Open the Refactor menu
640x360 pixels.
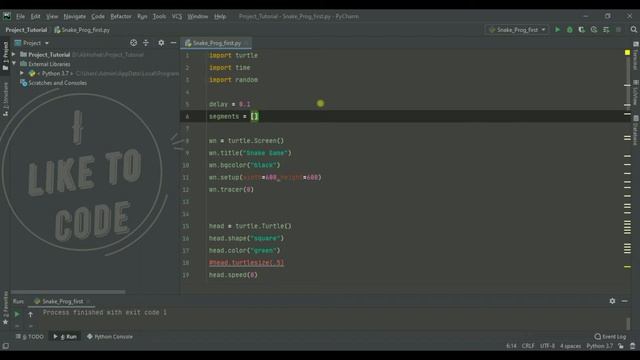click(121, 16)
